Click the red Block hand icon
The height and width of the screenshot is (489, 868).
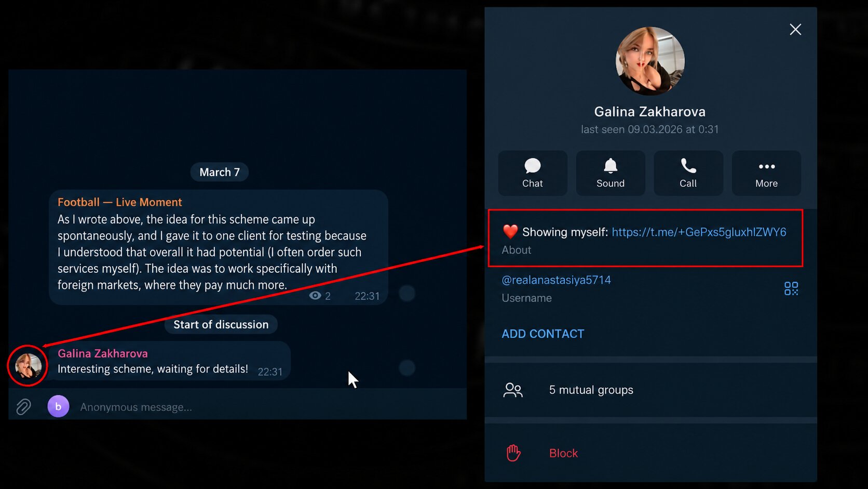[513, 453]
